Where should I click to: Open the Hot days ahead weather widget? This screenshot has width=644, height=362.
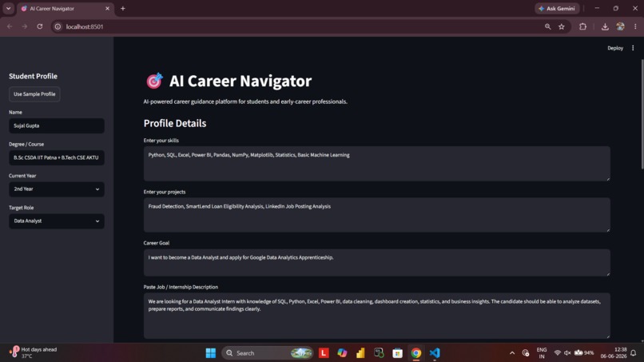click(x=33, y=352)
